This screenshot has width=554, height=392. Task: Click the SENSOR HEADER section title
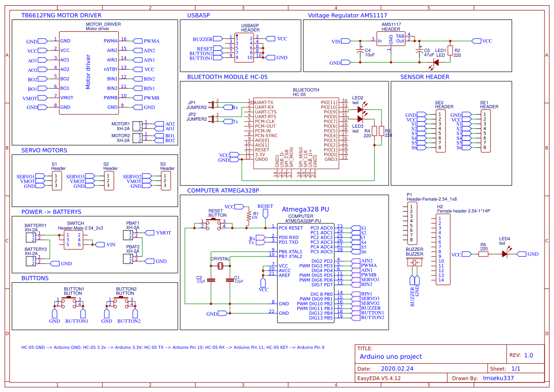tap(425, 77)
